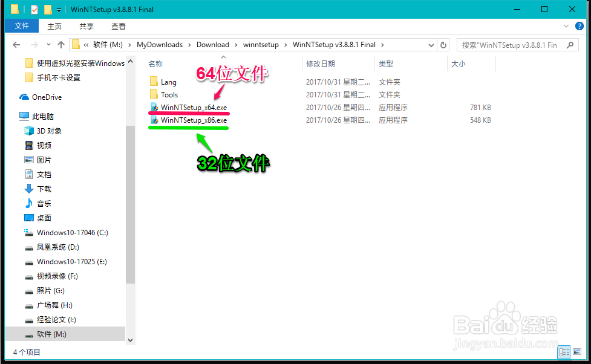This screenshot has width=591, height=364.
Task: Click the Properties quick access icon
Action: pyautogui.click(x=34, y=10)
